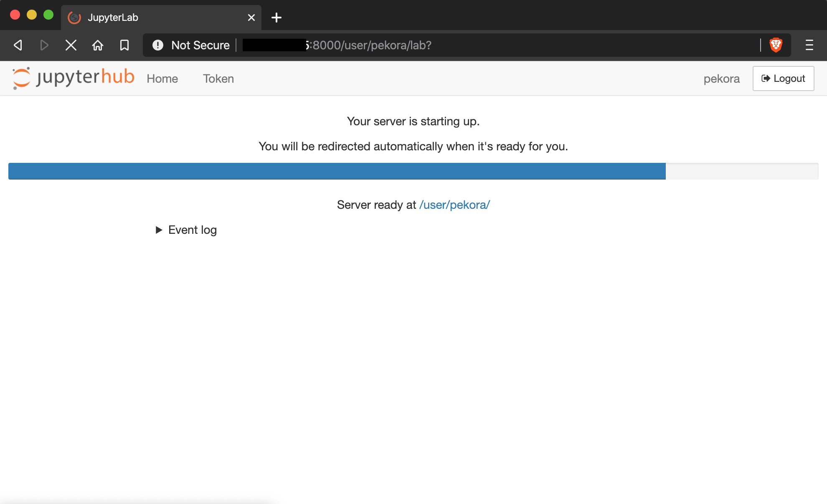Image resolution: width=827 pixels, height=504 pixels.
Task: Click the redirected automatically message text
Action: coord(413,146)
